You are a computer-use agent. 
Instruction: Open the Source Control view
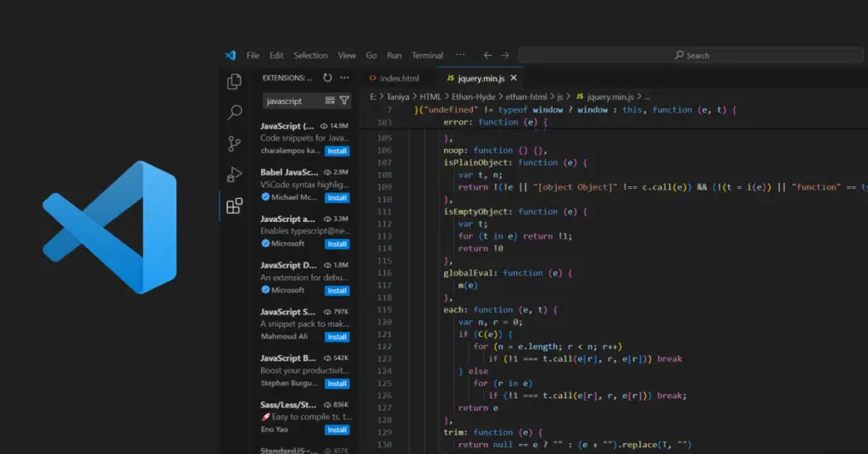click(x=235, y=144)
